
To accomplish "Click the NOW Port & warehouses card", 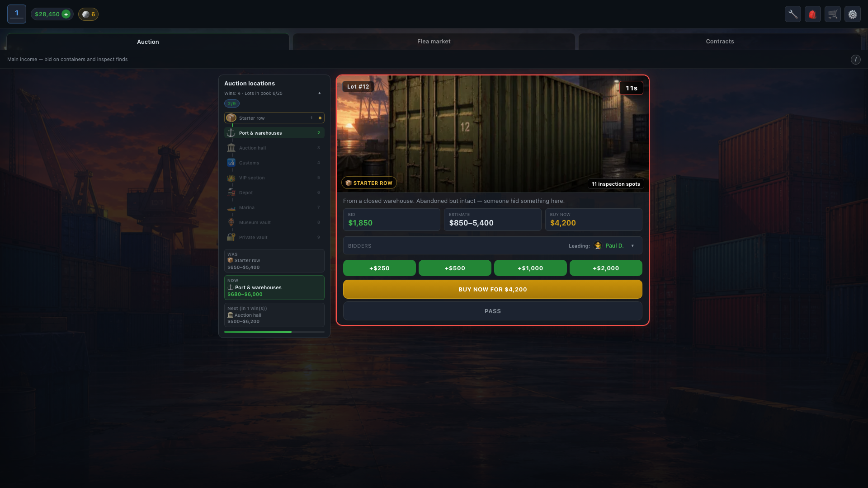I will coord(274,287).
